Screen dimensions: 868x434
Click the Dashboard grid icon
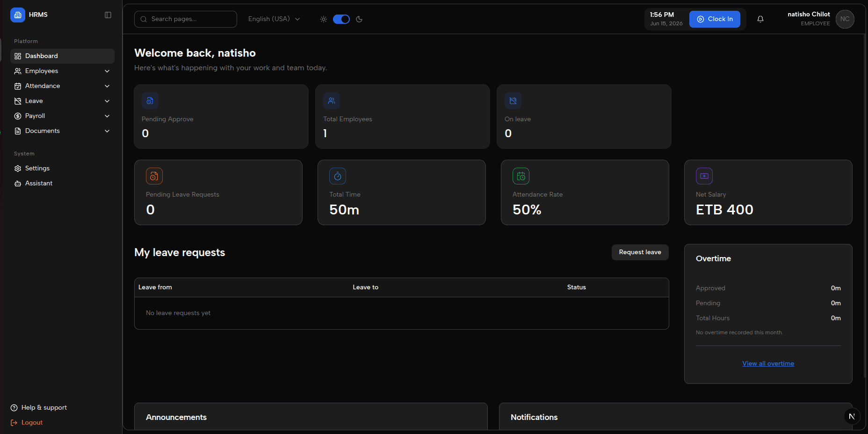pyautogui.click(x=18, y=56)
